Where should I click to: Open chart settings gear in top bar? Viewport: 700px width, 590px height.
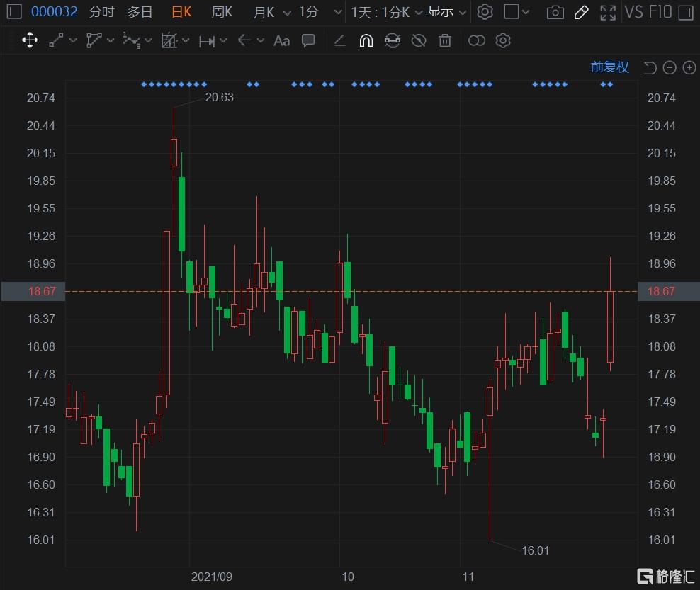tap(485, 11)
